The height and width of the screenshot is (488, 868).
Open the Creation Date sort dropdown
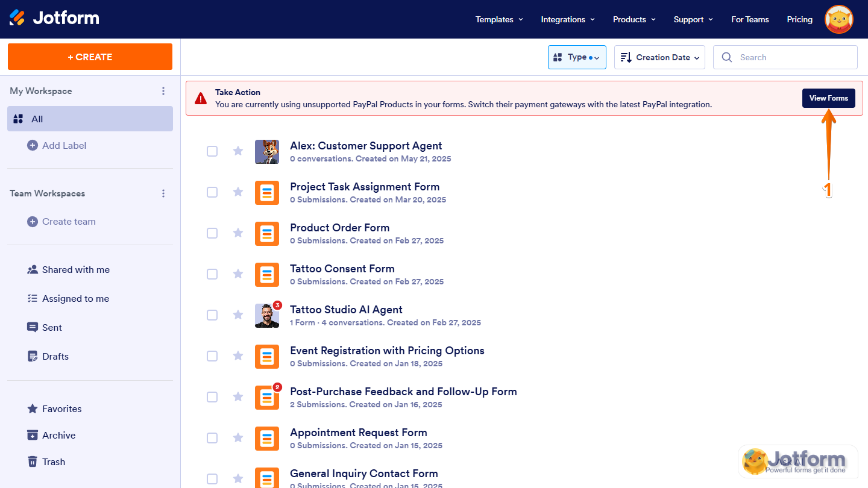(659, 57)
